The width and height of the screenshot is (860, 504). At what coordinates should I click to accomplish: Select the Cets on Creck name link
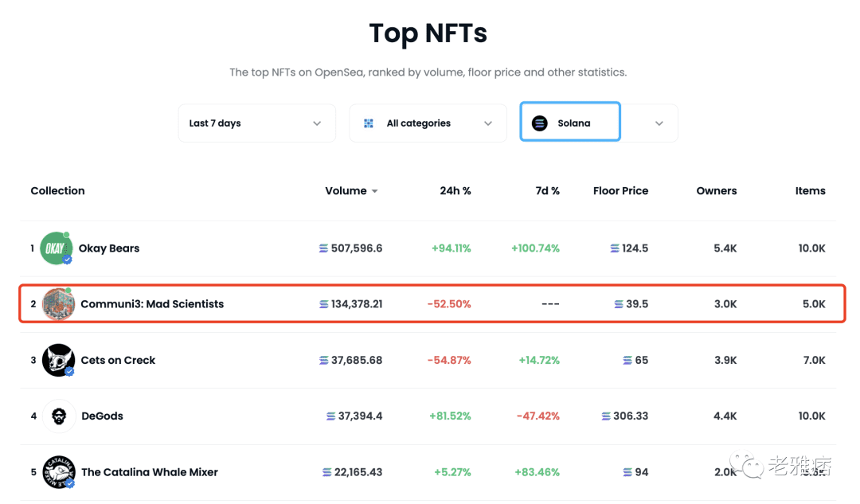coord(118,360)
